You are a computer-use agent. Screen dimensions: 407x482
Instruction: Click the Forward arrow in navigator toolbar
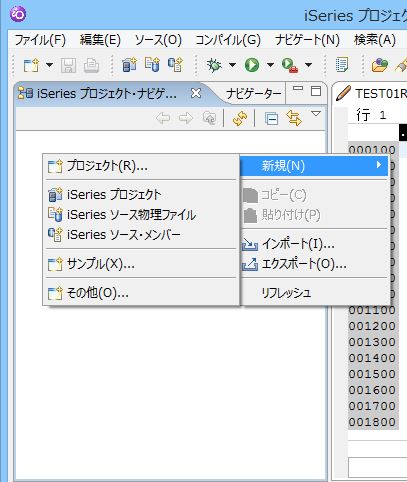click(x=186, y=118)
